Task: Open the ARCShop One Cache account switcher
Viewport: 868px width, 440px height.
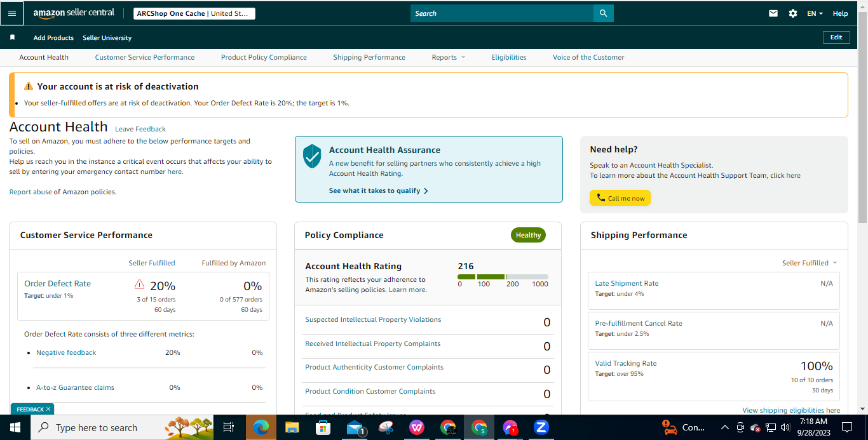Action: pyautogui.click(x=194, y=13)
